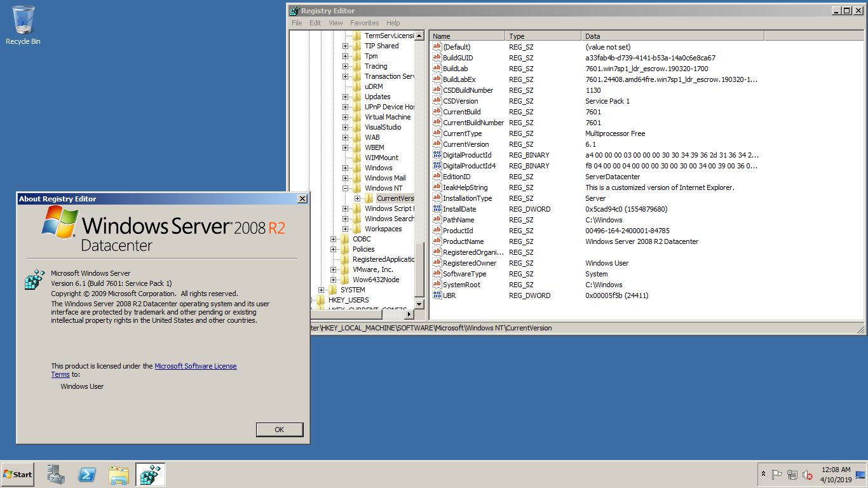Screen dimensions: 868x488
Task: Open the network tray icon
Action: click(792, 475)
